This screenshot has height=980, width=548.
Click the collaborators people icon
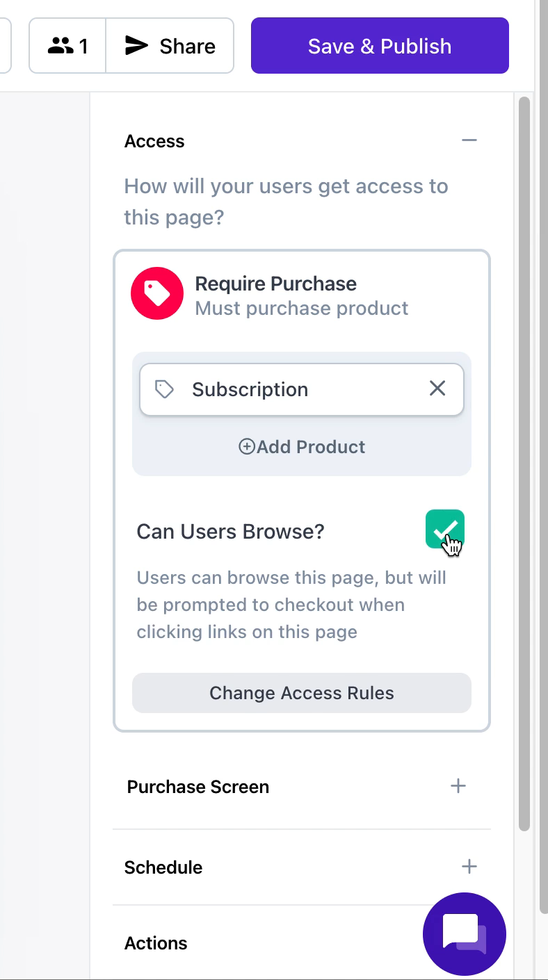[61, 46]
